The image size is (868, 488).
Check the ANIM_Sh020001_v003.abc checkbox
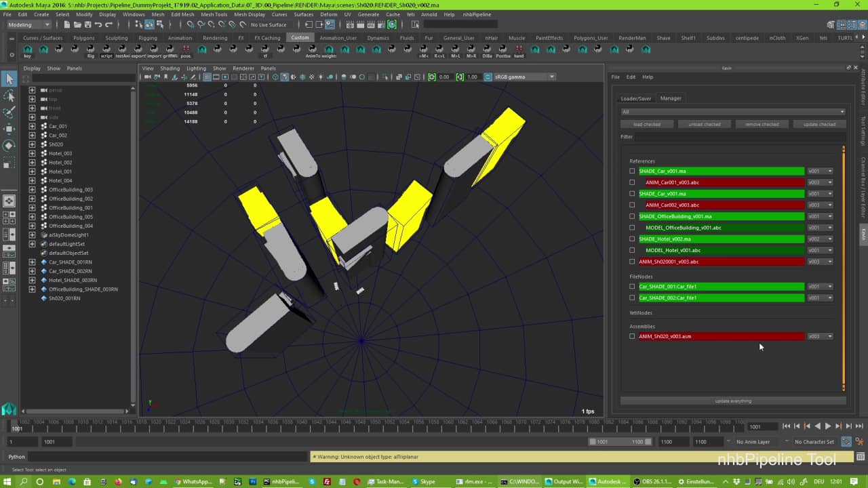click(632, 262)
